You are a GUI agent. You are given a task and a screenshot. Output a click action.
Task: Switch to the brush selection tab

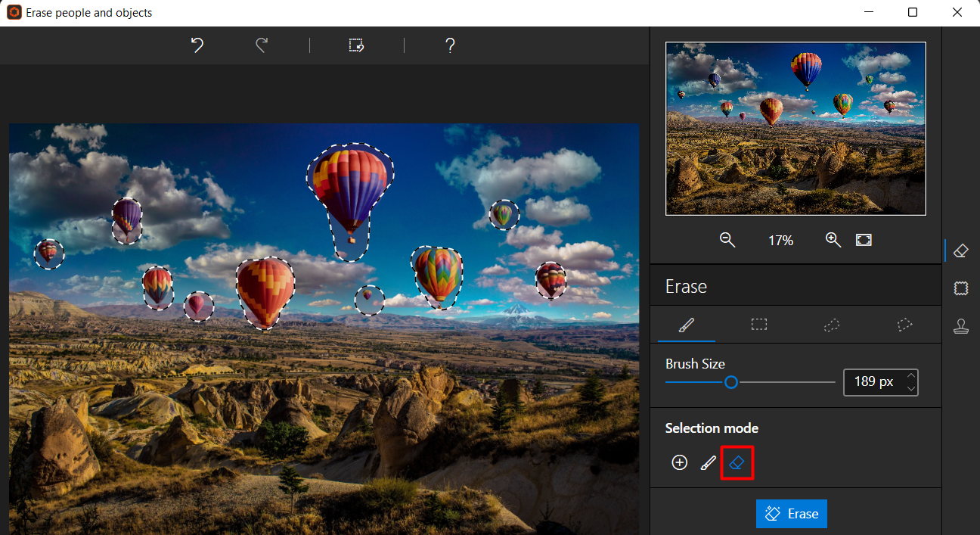(686, 325)
